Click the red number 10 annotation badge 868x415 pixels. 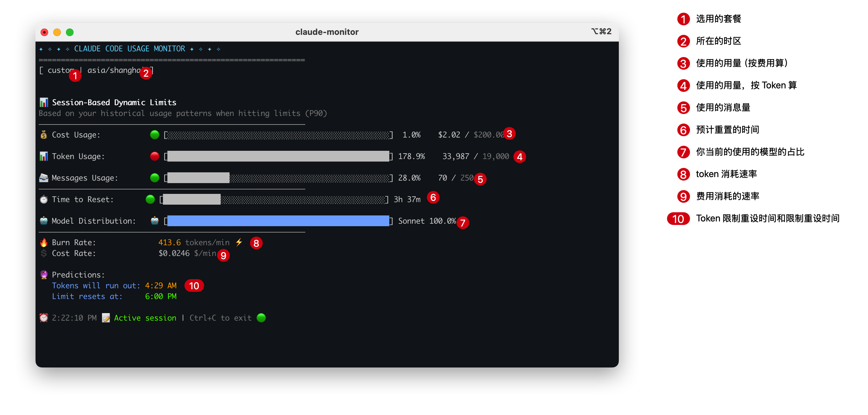click(194, 286)
